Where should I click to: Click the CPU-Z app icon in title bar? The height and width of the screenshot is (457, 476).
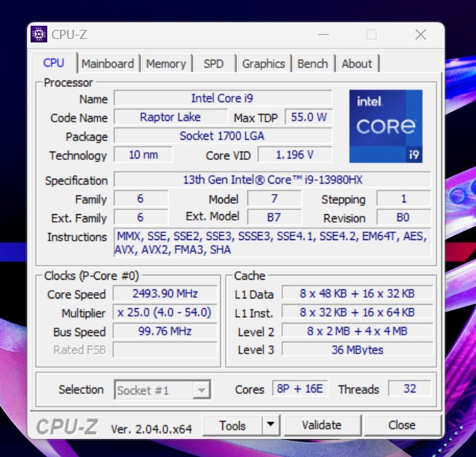coord(39,34)
